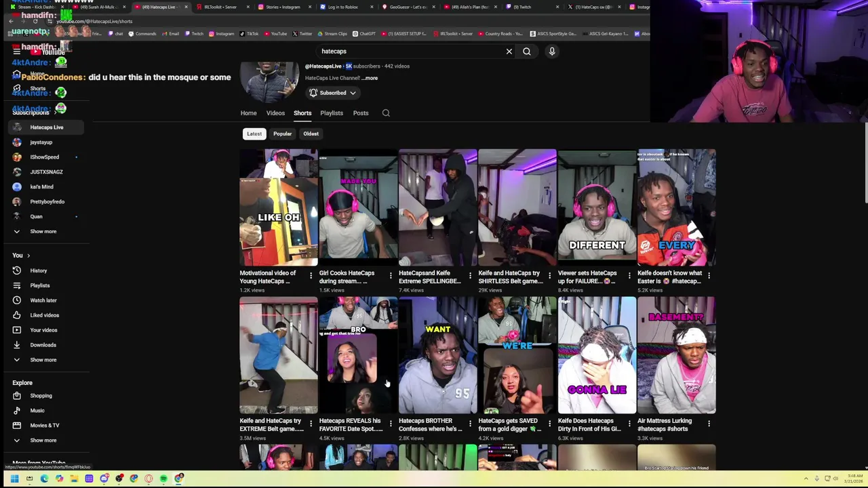Image resolution: width=868 pixels, height=488 pixels.
Task: Switch to the Posts channel tab
Action: tap(361, 113)
